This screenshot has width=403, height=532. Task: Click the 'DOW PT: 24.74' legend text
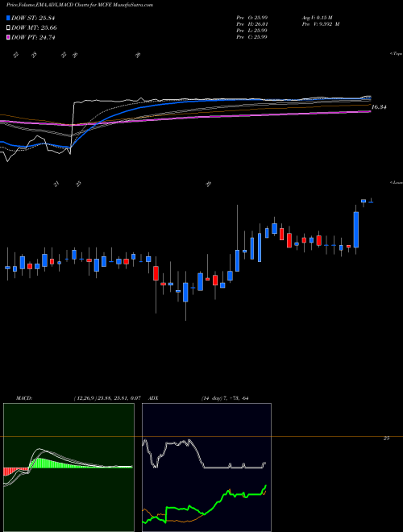33,37
